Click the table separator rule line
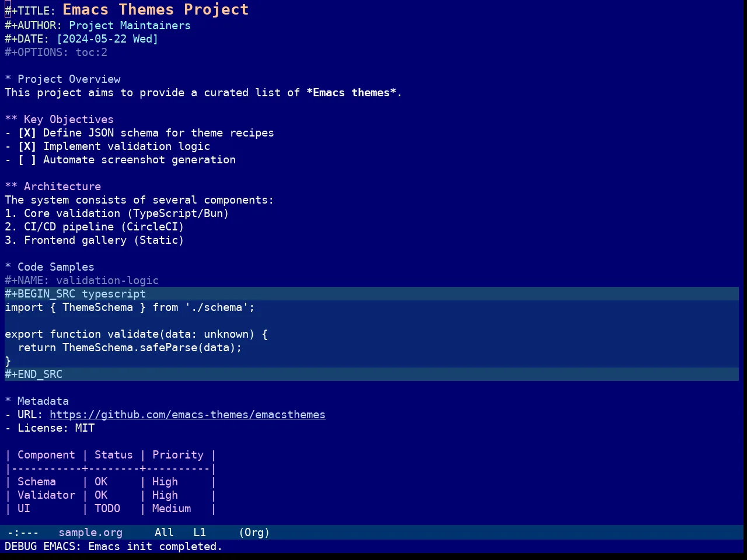This screenshot has width=747, height=560. tap(110, 468)
